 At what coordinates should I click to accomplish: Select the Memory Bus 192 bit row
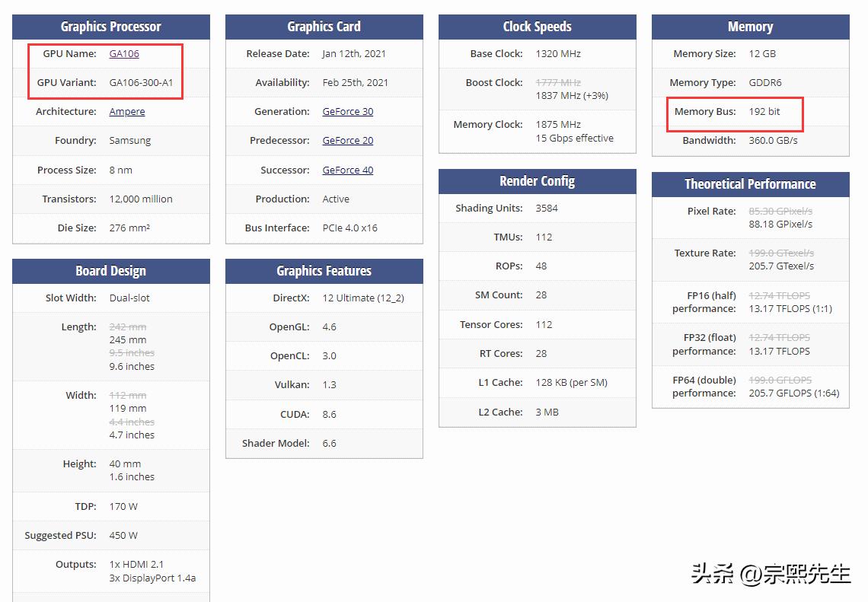733,111
